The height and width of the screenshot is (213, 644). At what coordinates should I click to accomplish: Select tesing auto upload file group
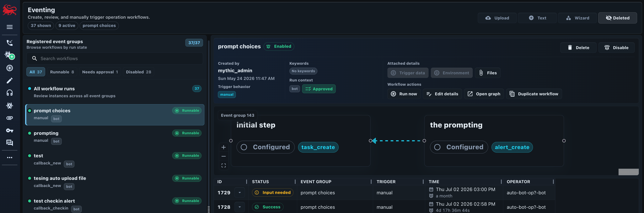pyautogui.click(x=115, y=182)
